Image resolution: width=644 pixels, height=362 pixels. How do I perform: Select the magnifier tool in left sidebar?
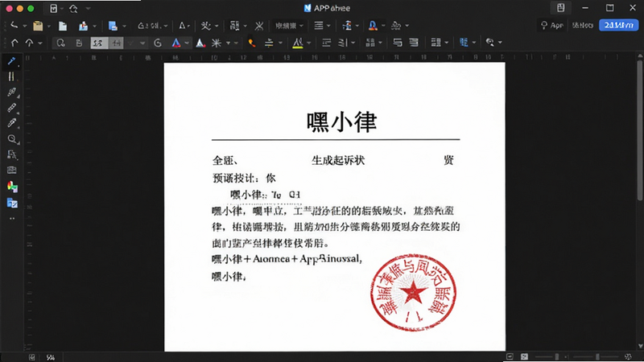(12, 139)
